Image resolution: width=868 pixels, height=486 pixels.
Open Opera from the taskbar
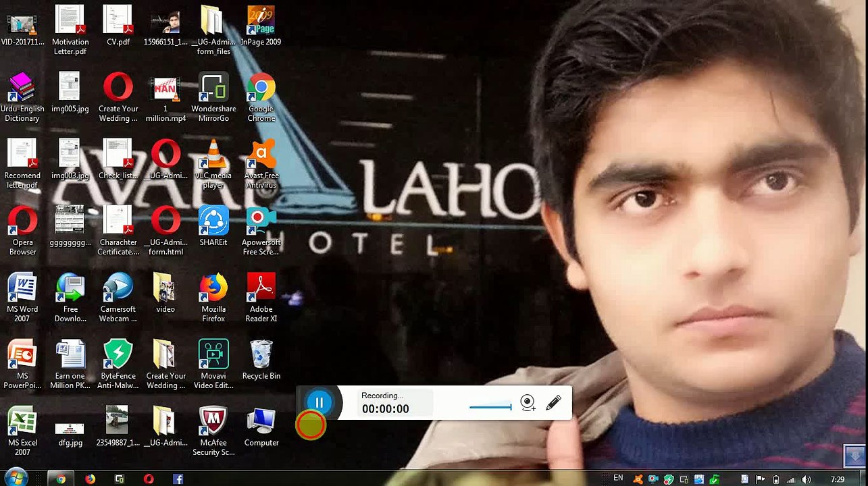(x=149, y=479)
